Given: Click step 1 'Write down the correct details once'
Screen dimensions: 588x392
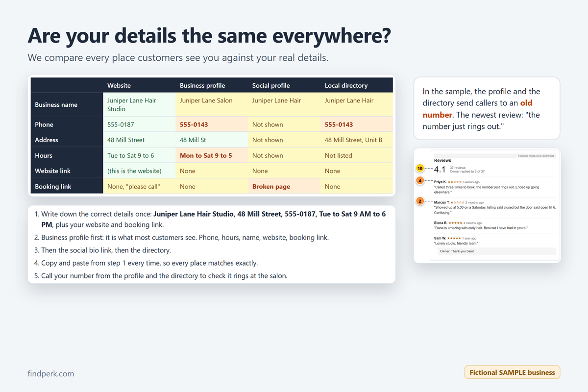Looking at the screenshot, I should (x=214, y=220).
